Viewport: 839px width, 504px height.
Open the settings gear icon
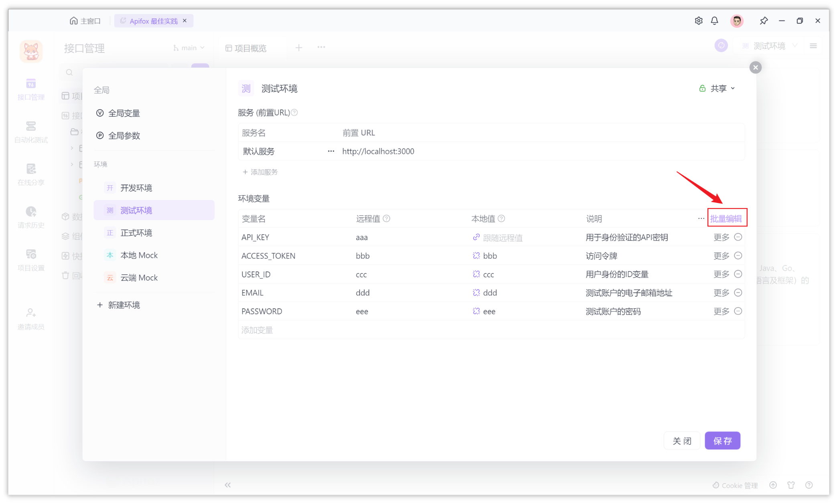[699, 21]
